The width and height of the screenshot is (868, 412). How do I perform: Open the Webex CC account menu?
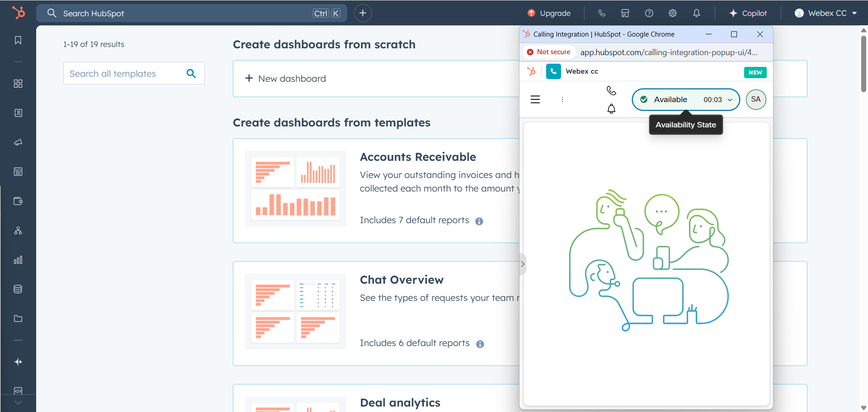(x=826, y=13)
